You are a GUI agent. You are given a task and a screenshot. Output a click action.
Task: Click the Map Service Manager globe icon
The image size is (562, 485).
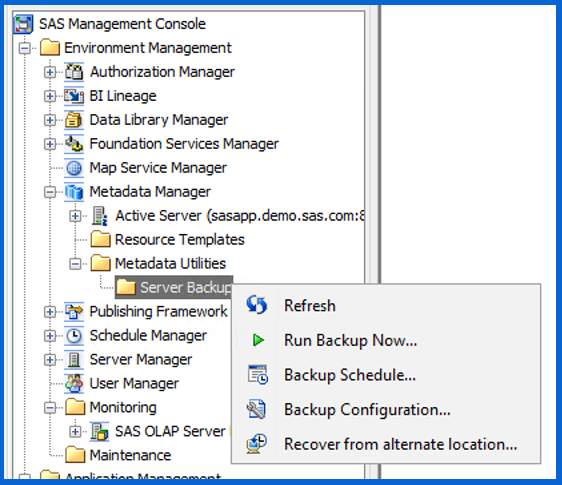click(x=74, y=168)
